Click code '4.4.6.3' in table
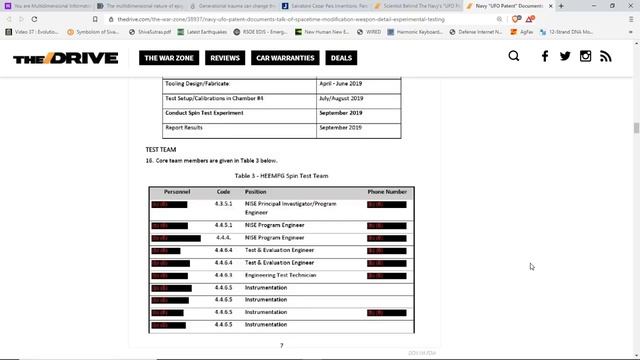640x360 pixels. click(x=223, y=276)
